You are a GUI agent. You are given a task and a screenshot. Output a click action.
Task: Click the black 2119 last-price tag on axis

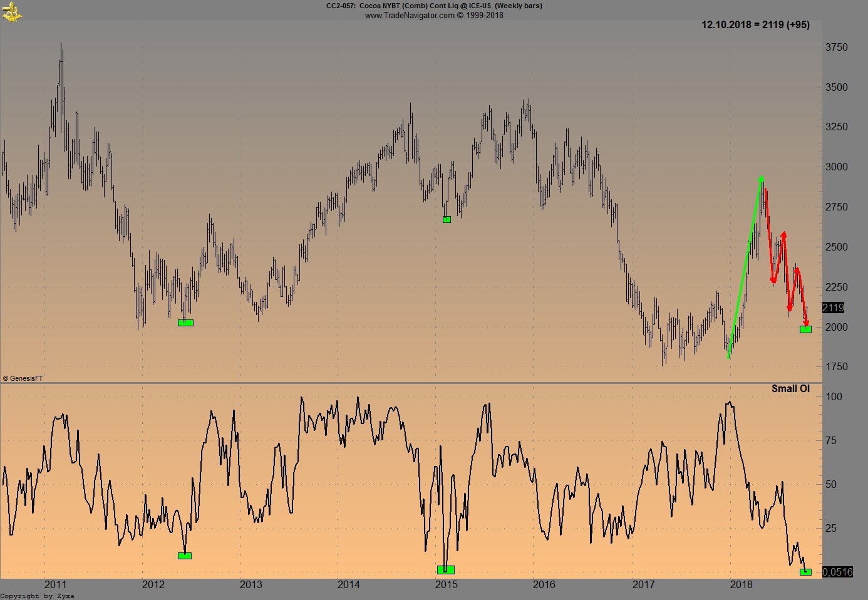tap(834, 308)
